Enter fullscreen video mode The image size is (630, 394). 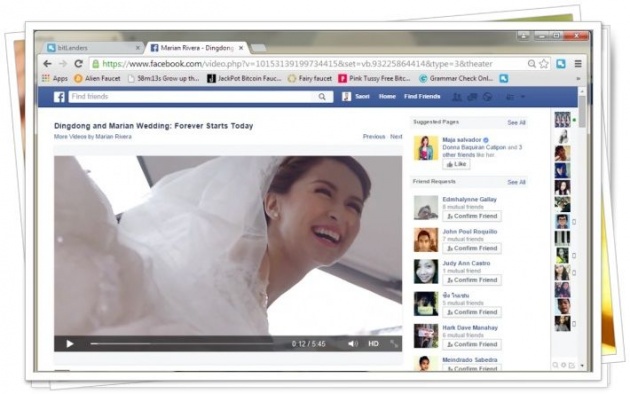click(394, 344)
